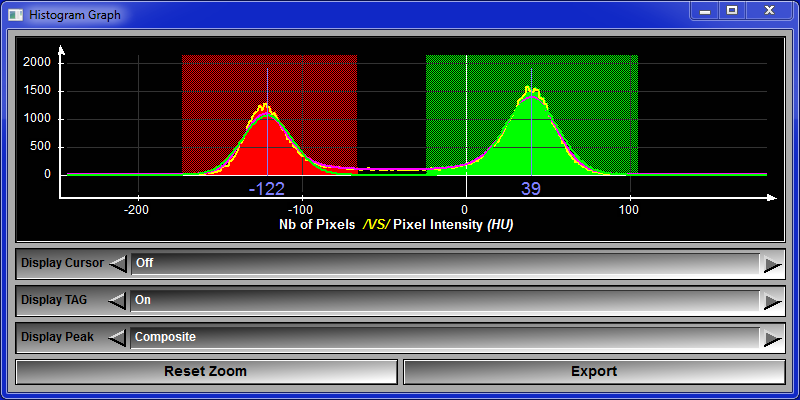This screenshot has height=400, width=800.
Task: Click the Display Peak field showing Composite
Action: coord(445,337)
